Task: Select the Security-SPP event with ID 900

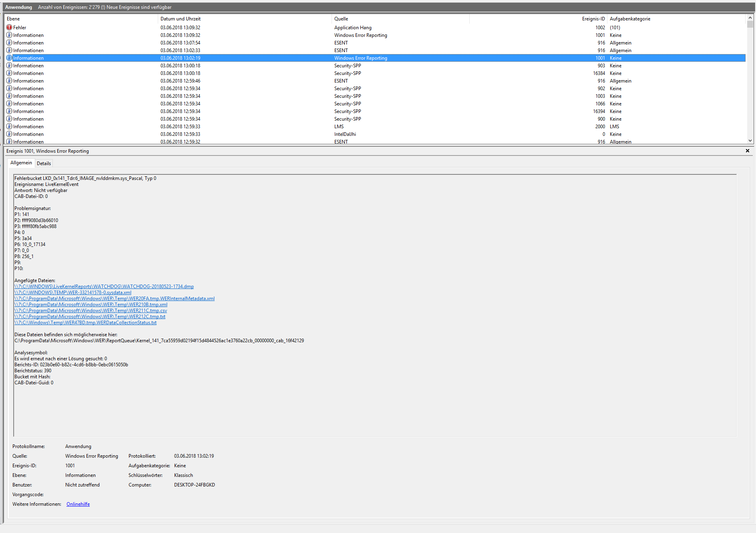Action: [376, 119]
